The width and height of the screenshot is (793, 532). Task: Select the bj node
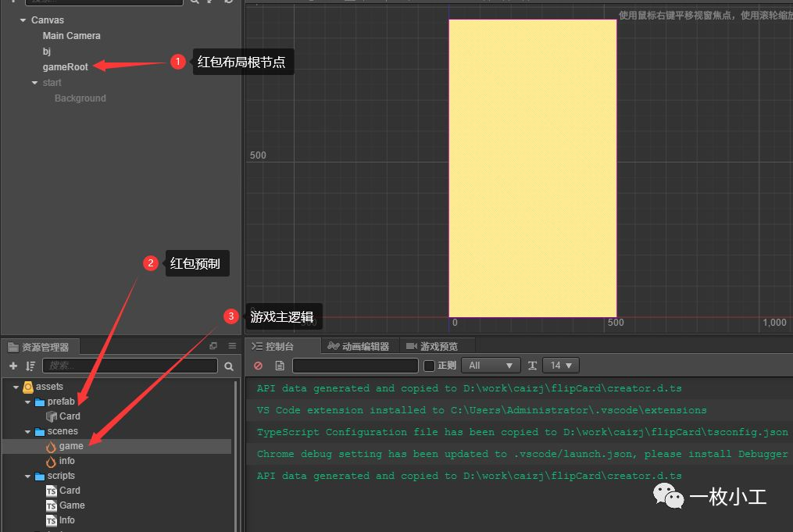click(47, 52)
